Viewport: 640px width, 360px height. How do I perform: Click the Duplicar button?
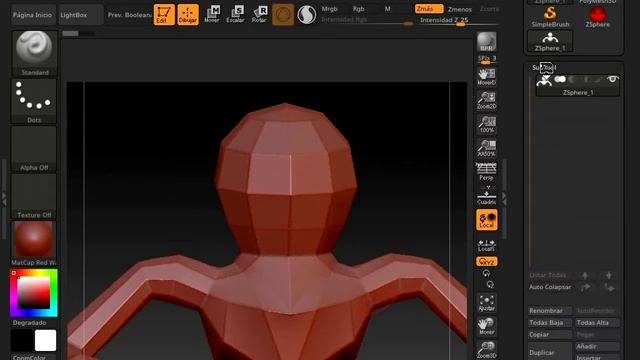point(549,352)
